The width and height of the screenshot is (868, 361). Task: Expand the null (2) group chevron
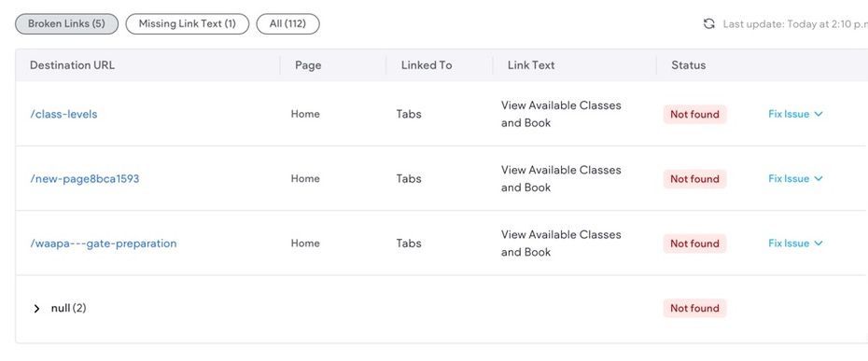click(x=36, y=309)
